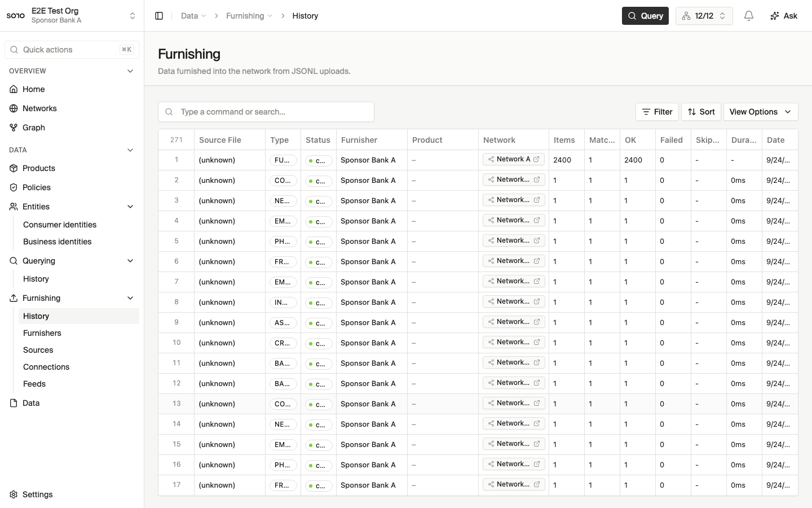Open Furnishers under Furnishing
The height and width of the screenshot is (508, 812).
(79, 333)
